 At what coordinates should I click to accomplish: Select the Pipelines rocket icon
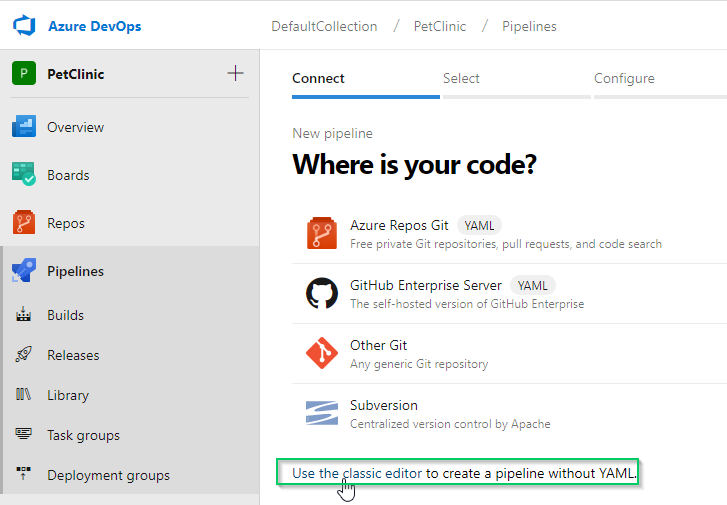click(x=24, y=271)
